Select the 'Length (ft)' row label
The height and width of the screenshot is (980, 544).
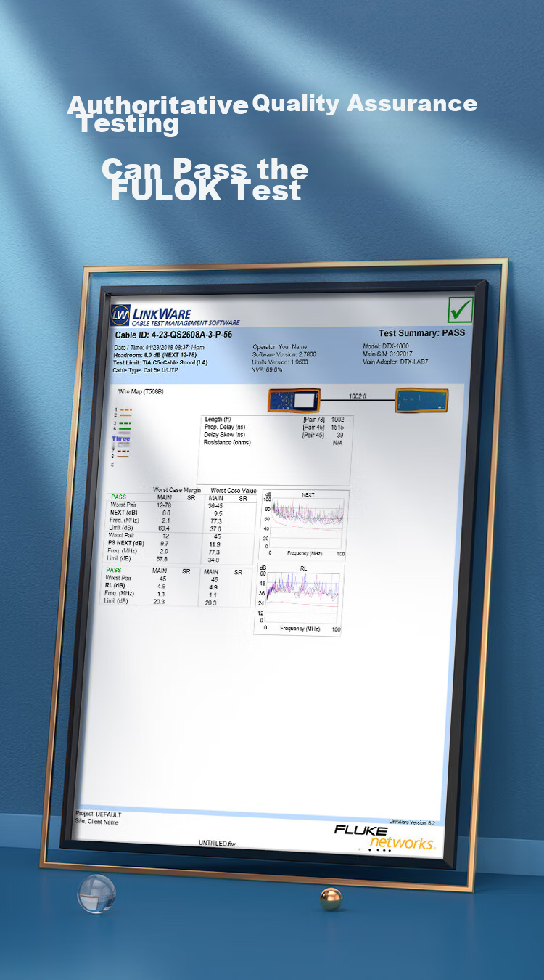(x=218, y=420)
